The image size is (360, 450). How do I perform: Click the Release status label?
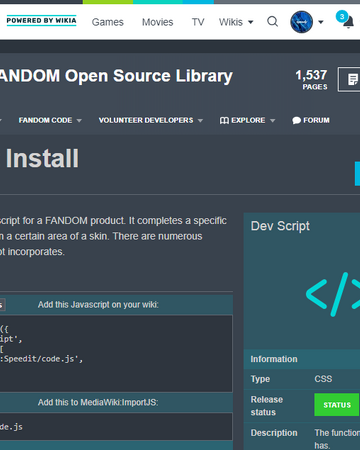click(x=267, y=406)
